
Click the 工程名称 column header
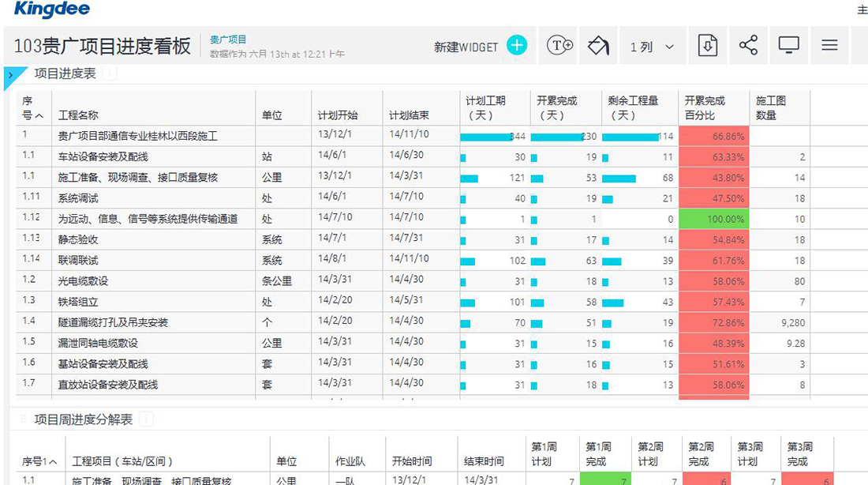(78, 115)
